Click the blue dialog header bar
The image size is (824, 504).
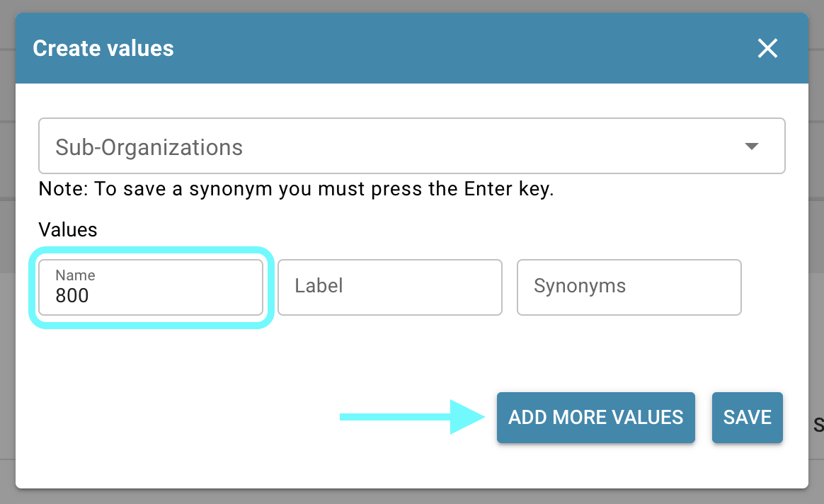(425, 48)
